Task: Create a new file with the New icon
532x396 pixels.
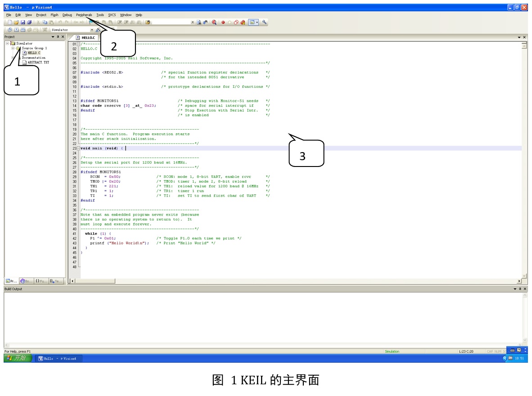Action: tap(10, 22)
